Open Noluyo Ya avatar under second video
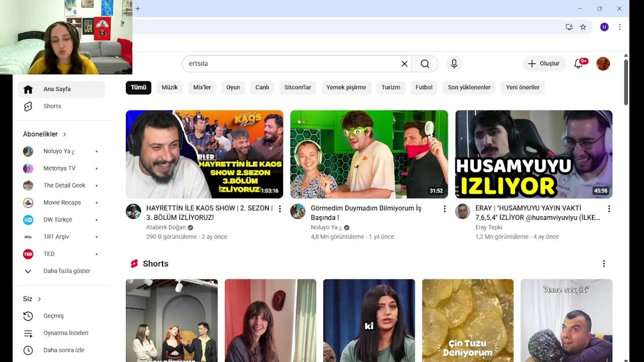This screenshot has width=644, height=362. pos(298,211)
